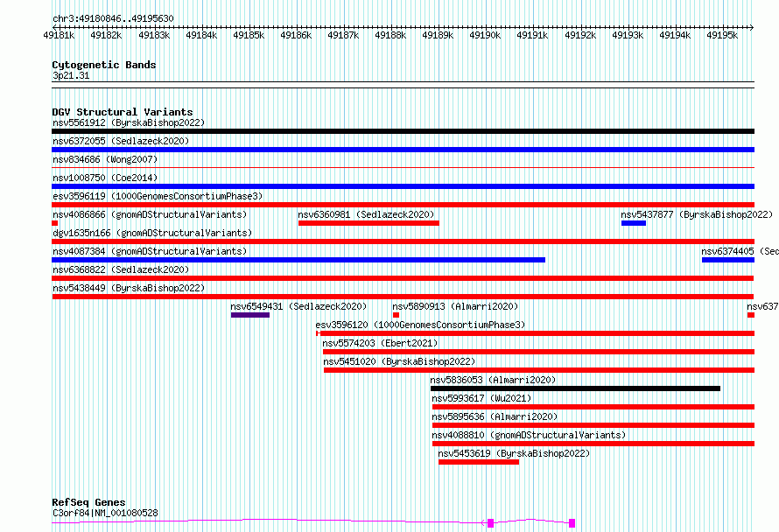Open the nsv5993617 (Wu2021) label
Image resolution: width=779 pixels, height=532 pixels.
(481, 398)
